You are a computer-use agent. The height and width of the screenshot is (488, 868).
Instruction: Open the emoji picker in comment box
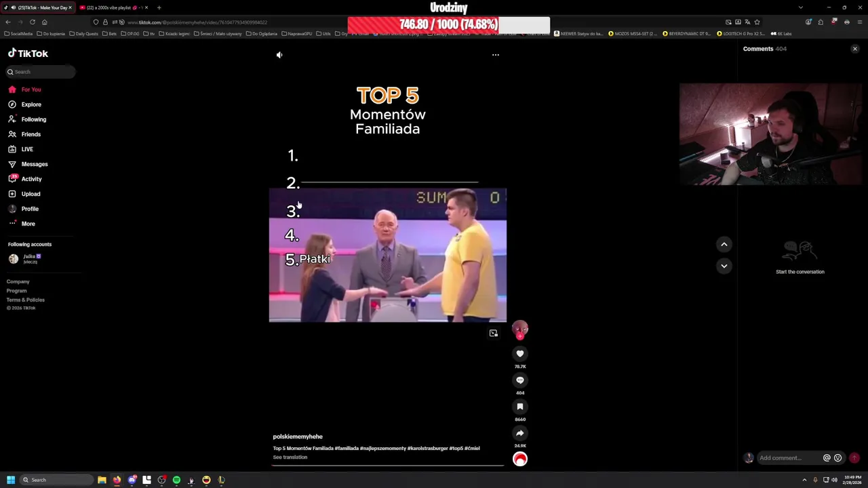[838, 458]
